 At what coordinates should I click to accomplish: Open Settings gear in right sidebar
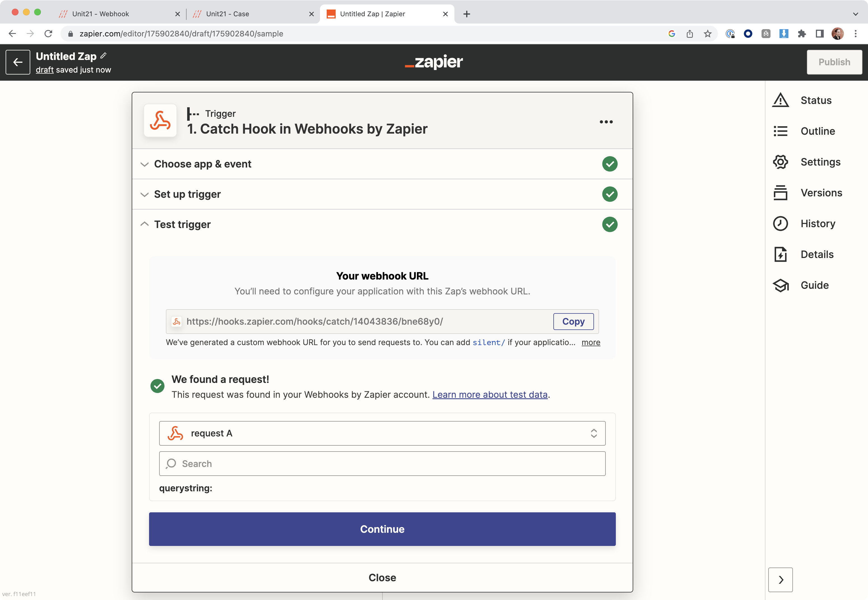[780, 162]
